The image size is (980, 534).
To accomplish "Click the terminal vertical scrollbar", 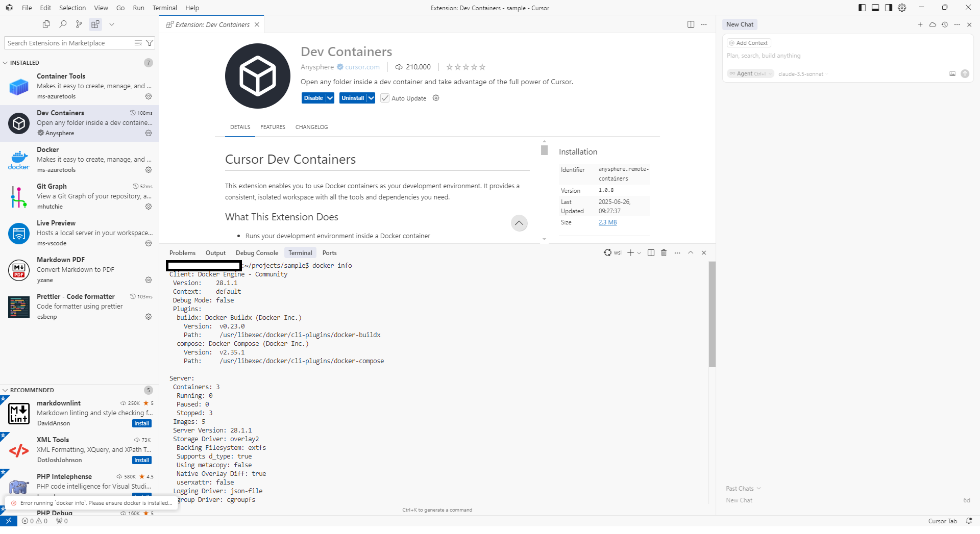I will [712, 314].
